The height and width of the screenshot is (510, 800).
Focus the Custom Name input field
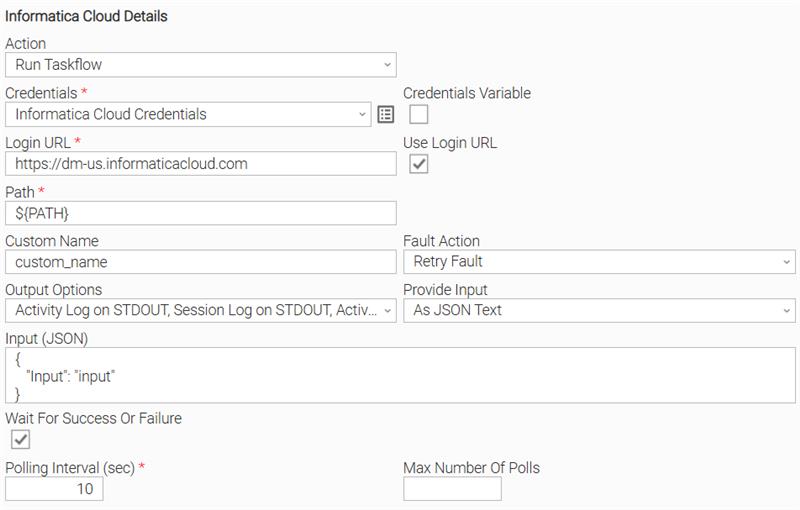point(201,262)
